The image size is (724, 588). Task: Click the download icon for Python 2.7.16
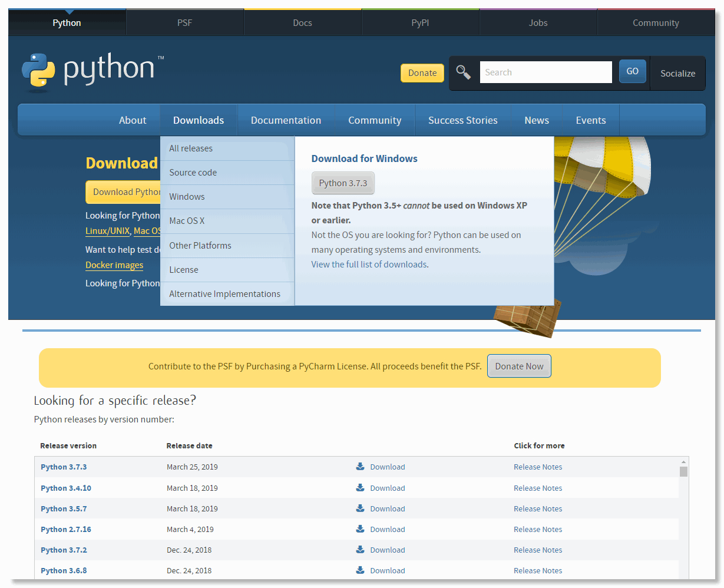[361, 529]
